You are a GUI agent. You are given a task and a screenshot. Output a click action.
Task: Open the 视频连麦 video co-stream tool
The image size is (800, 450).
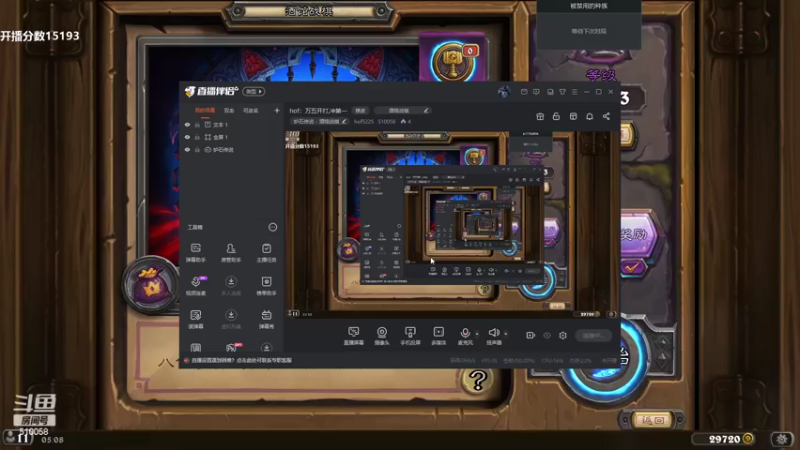pyautogui.click(x=195, y=286)
